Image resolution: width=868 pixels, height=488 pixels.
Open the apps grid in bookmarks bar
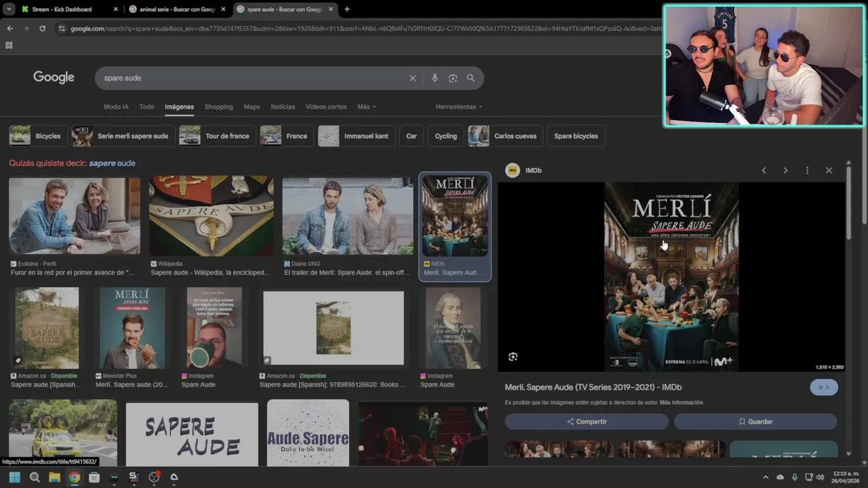tap(9, 45)
